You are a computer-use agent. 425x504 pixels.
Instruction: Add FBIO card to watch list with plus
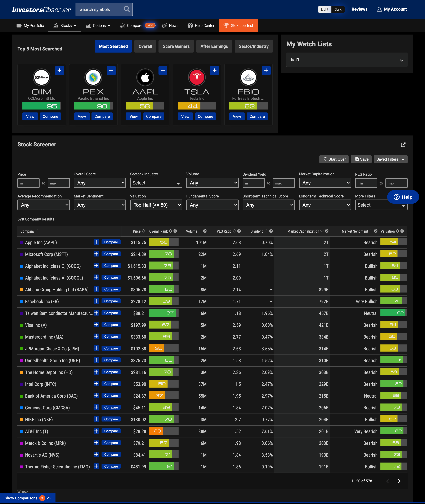coord(266,70)
